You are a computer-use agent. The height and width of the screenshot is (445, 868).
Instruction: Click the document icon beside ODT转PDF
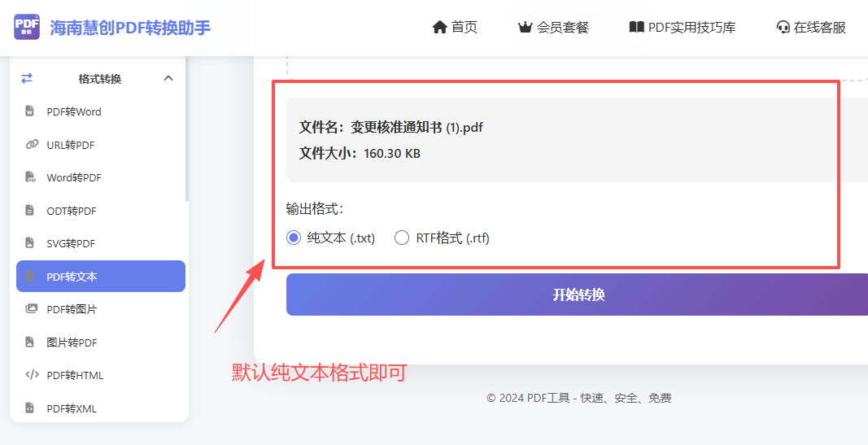pyautogui.click(x=30, y=211)
